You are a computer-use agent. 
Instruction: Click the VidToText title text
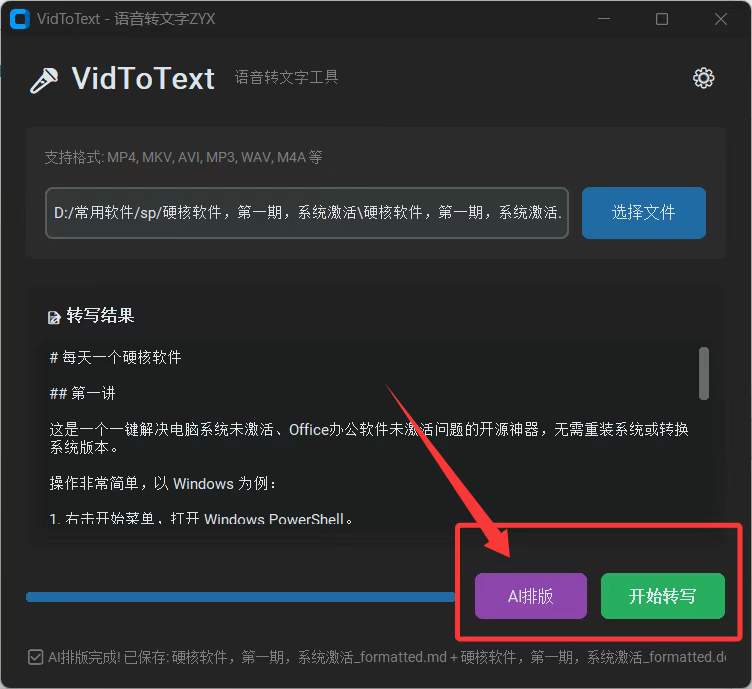(143, 79)
